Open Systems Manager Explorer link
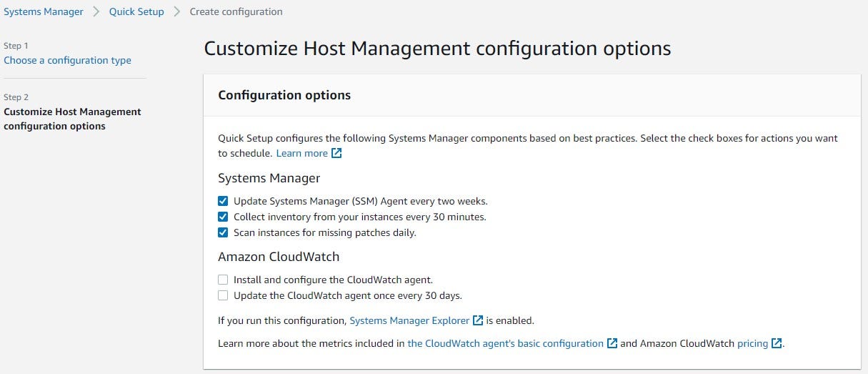This screenshot has height=374, width=868. tap(409, 320)
